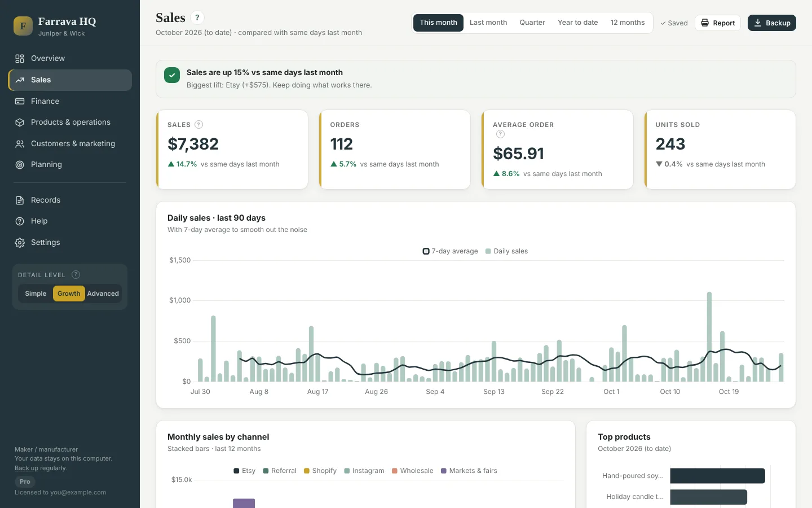The width and height of the screenshot is (812, 508).
Task: Click the 'Monthly sales by channel' heading
Action: [x=218, y=437]
